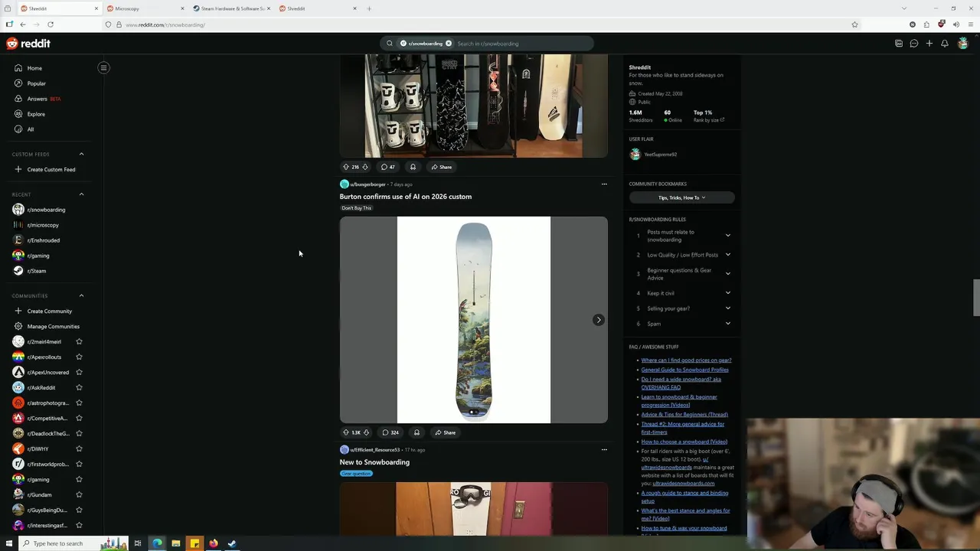Give award on the Burton AI post
Image resolution: width=980 pixels, height=551 pixels.
click(x=416, y=432)
